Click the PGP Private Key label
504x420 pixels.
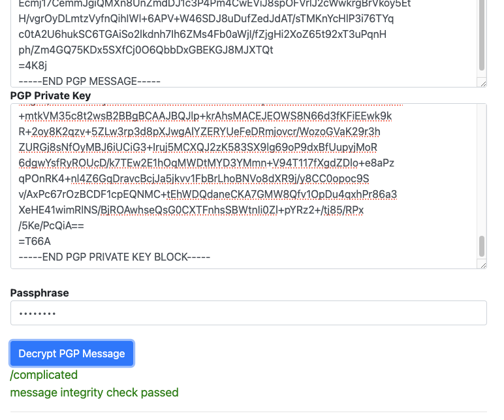click(x=50, y=96)
